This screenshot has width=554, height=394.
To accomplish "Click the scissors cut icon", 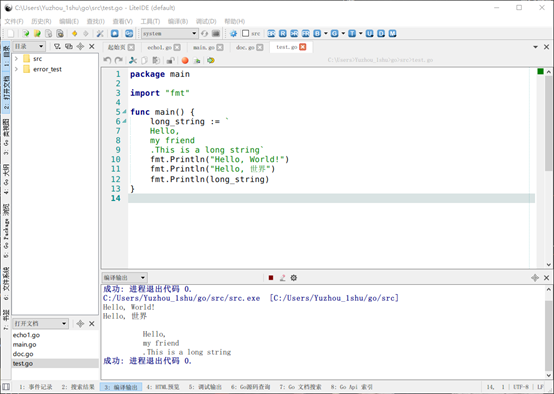I will (133, 60).
